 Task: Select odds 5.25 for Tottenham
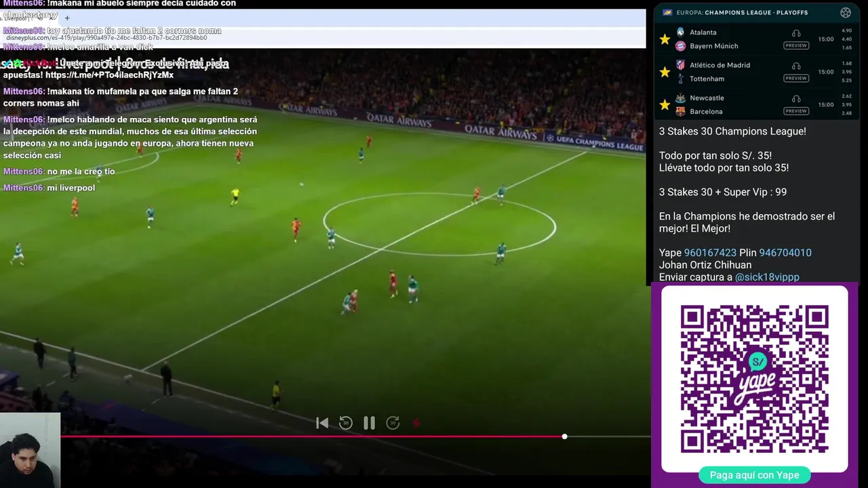(x=846, y=80)
